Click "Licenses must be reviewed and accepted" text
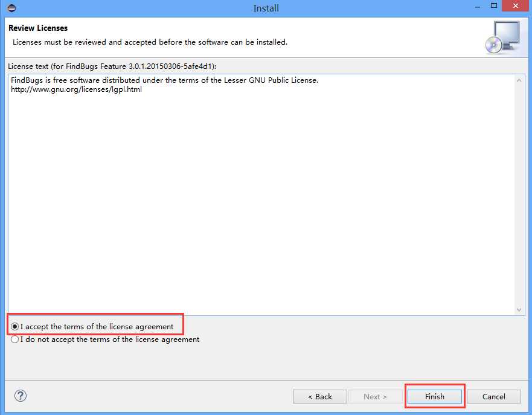Screen dimensions: 532x415 150,42
